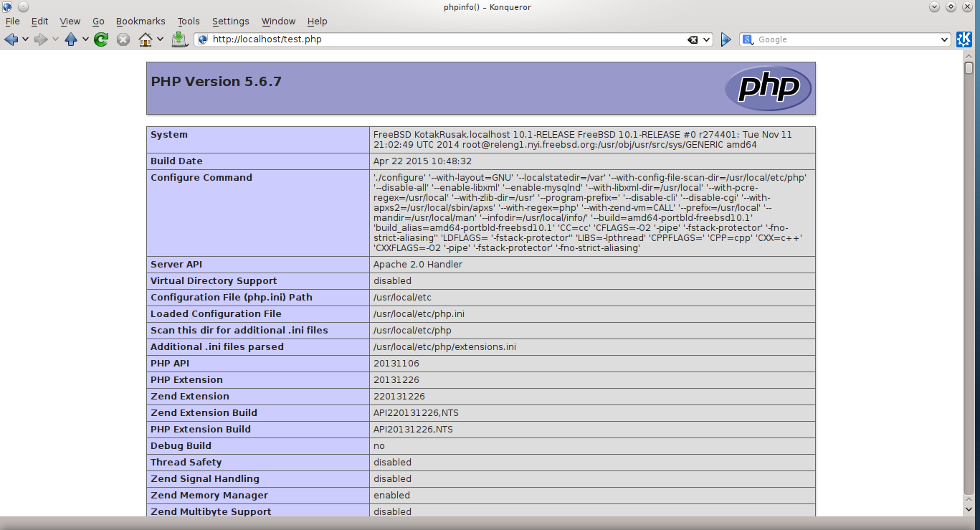Click the PHP logo in header
The height and width of the screenshot is (530, 980).
click(x=768, y=88)
